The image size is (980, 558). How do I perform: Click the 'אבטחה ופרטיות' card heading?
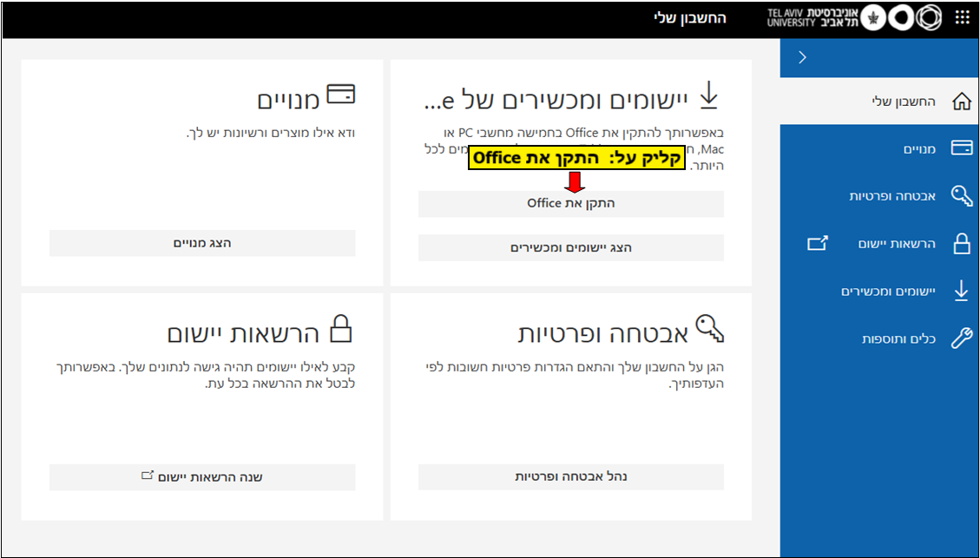tap(603, 334)
